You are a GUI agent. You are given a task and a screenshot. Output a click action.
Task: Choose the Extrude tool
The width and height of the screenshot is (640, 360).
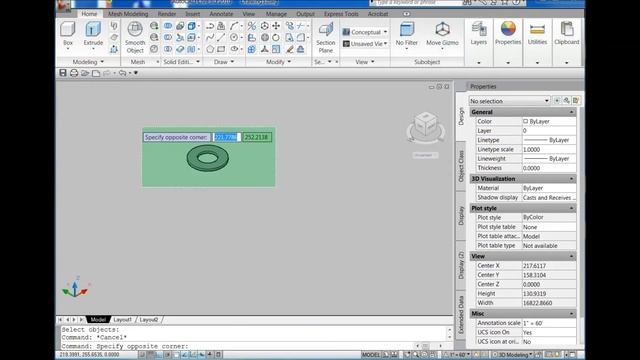[x=93, y=33]
